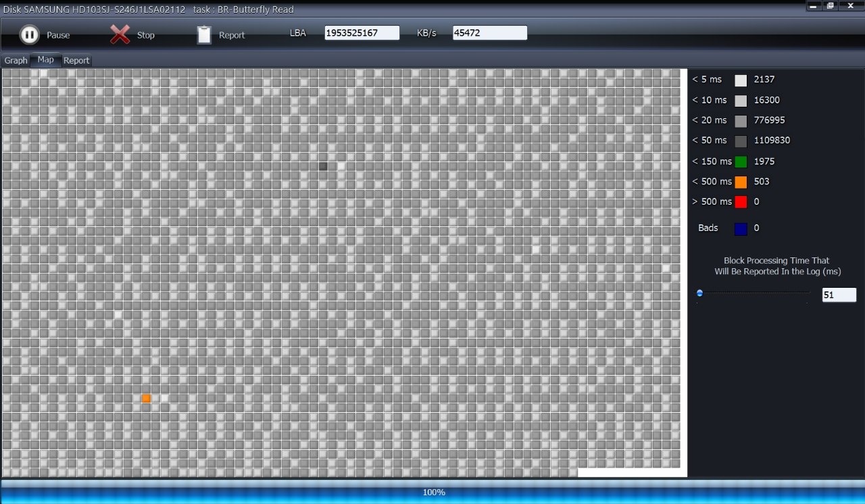Click the count 1975
This screenshot has width=865, height=504.
[x=764, y=161]
